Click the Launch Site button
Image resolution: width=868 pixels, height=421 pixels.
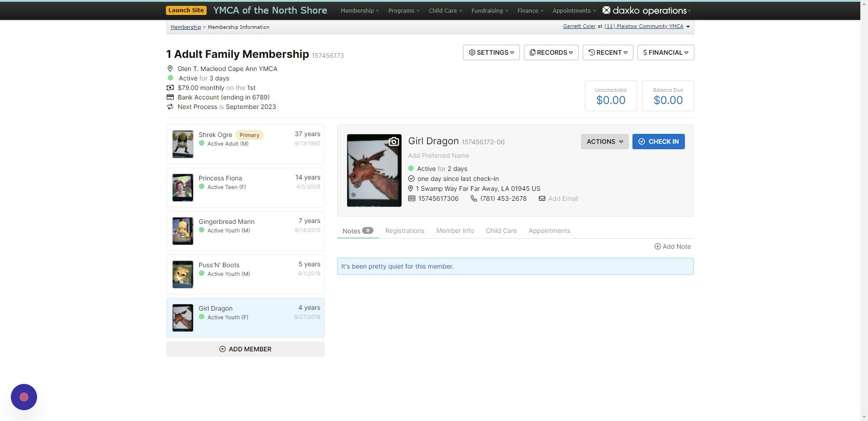[x=186, y=10]
